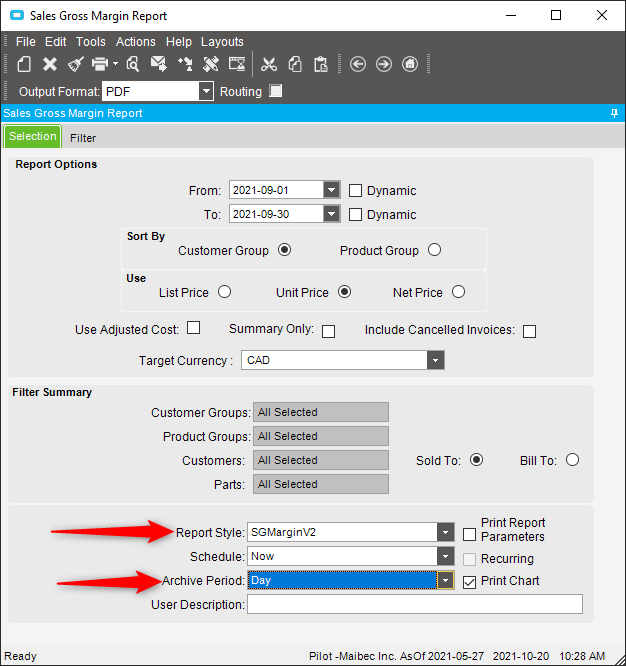The height and width of the screenshot is (666, 626).
Task: Open the From date picker dropdown
Action: tap(331, 190)
